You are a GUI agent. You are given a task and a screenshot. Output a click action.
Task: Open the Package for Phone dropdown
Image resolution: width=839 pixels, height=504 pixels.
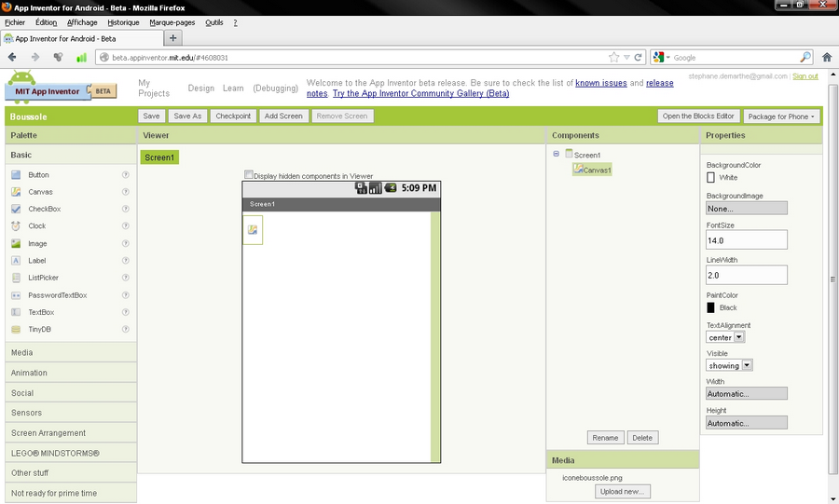781,116
